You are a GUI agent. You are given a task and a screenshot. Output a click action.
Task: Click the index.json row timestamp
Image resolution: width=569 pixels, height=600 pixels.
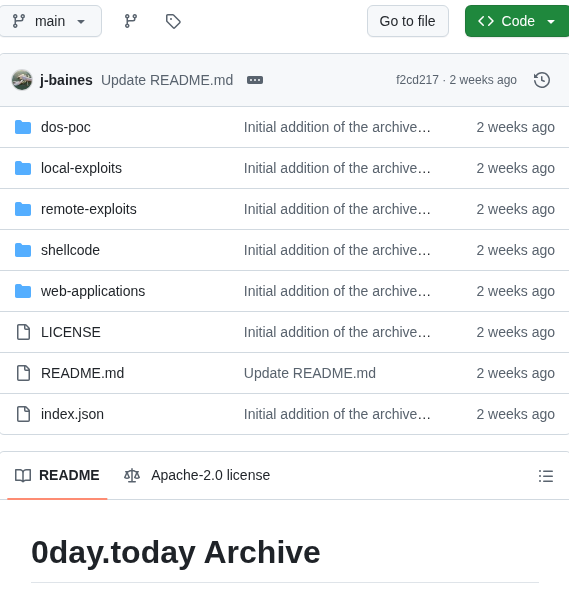[515, 414]
